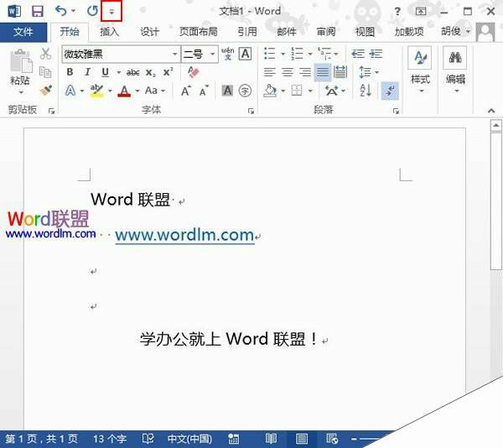Open the 编辑 (Editing) menu
The height and width of the screenshot is (448, 503).
(455, 71)
